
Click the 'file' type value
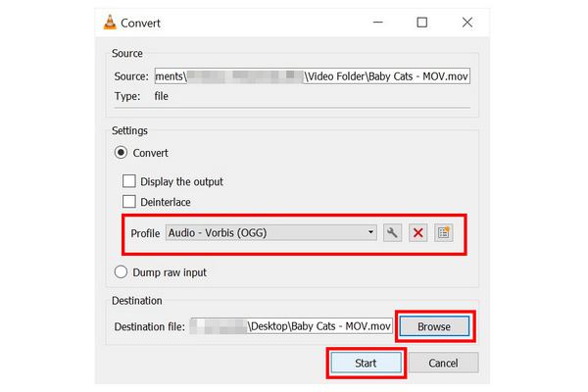162,96
